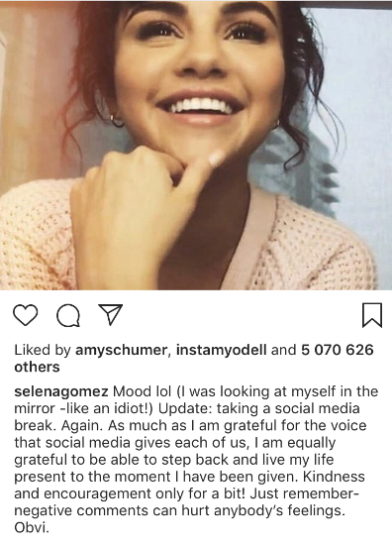392x545 pixels.
Task: Click the hoop earring in the photo
Action: 117,121
